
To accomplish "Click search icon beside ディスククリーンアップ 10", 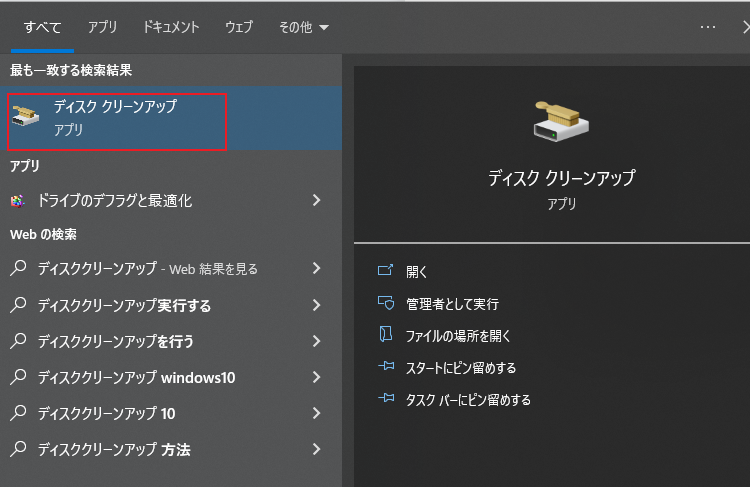I will [18, 413].
